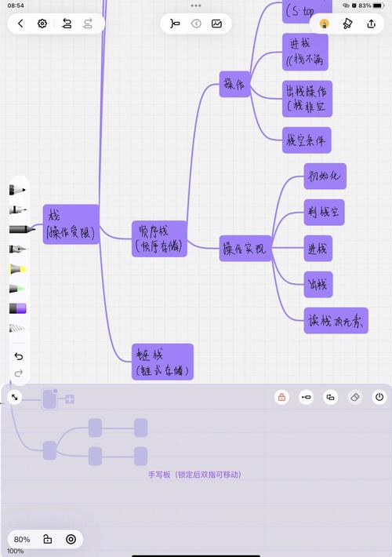392x557 pixels.
Task: Tap the faded plus add-node button
Action: (70, 399)
